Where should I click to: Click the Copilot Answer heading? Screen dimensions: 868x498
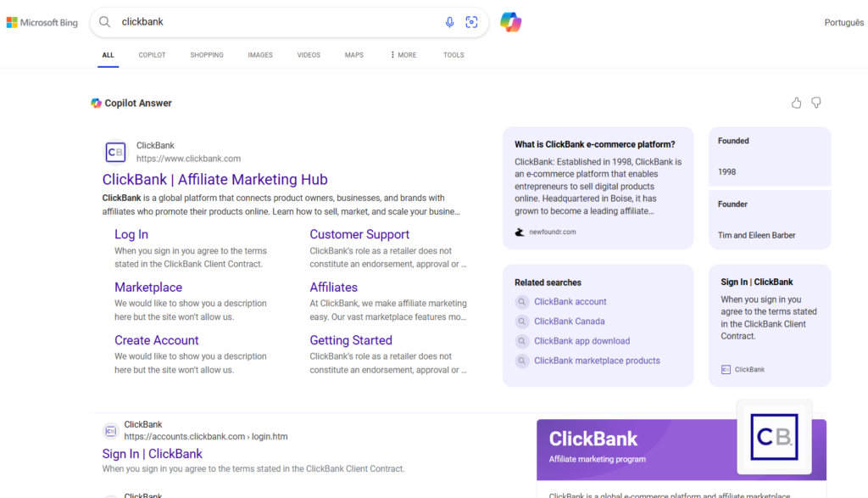(x=138, y=103)
